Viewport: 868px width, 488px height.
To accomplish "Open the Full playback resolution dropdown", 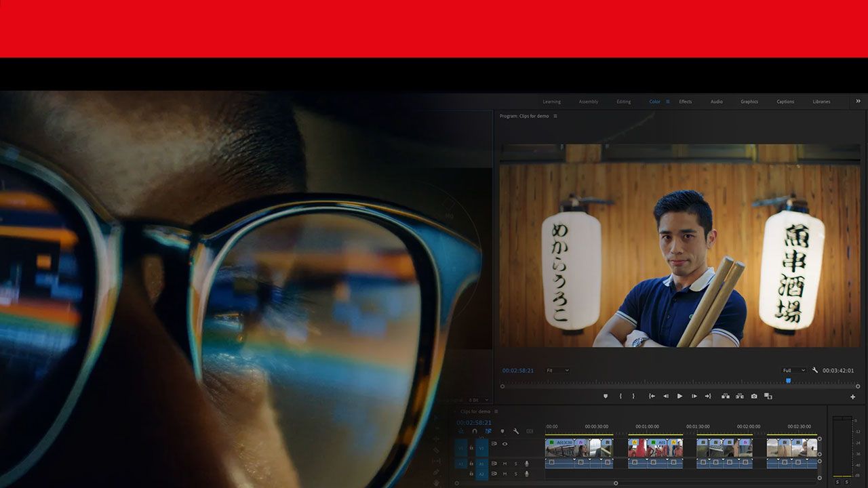I will [x=793, y=370].
